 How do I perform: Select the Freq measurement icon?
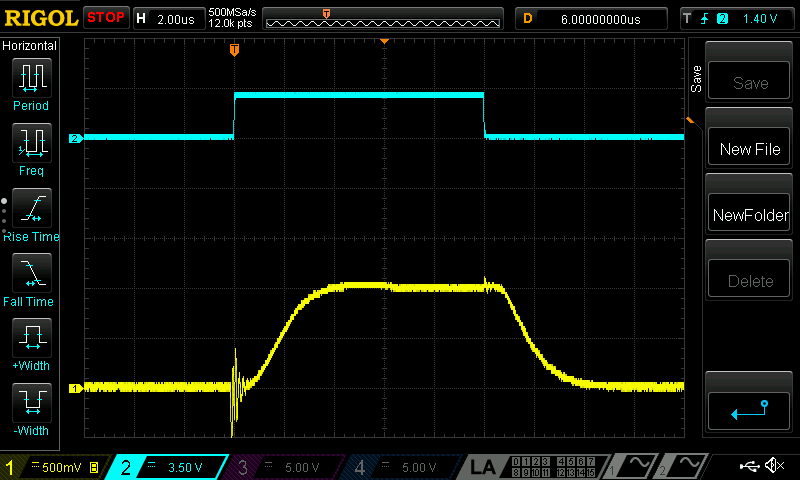click(32, 143)
